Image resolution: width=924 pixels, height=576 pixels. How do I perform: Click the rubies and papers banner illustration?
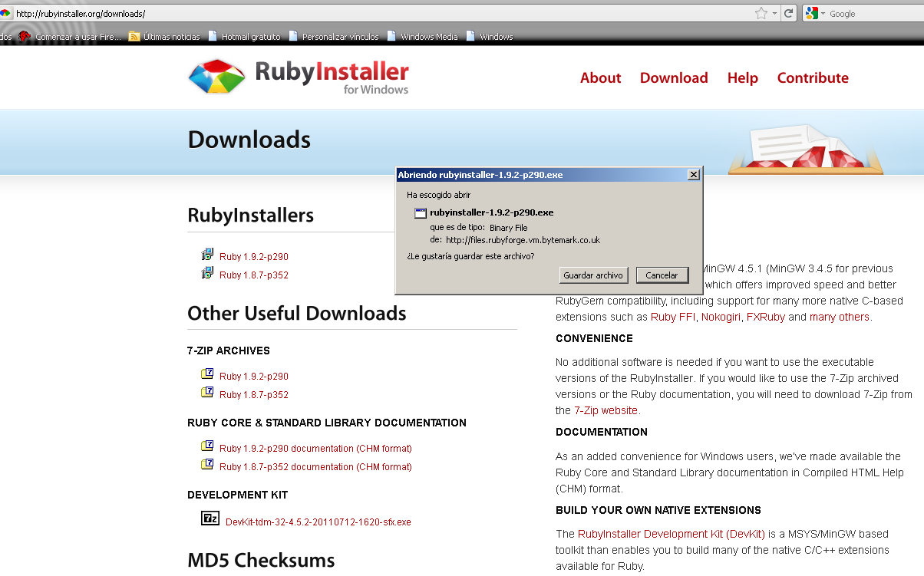806,149
